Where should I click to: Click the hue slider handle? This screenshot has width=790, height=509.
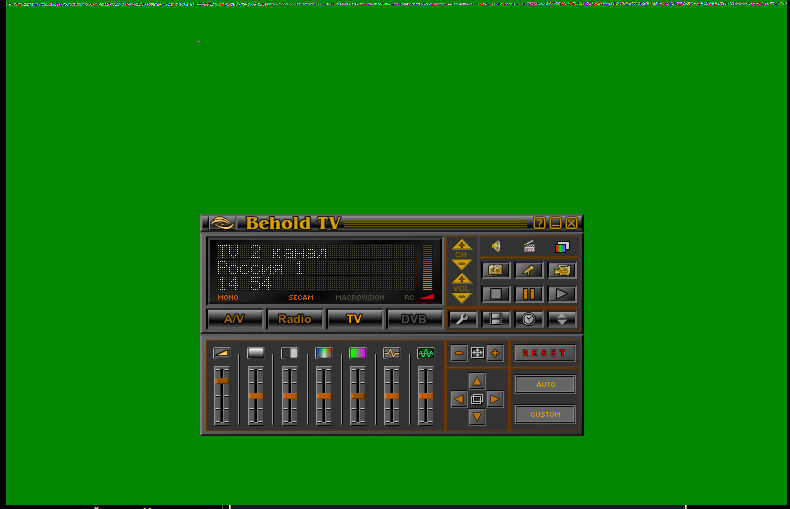tap(358, 396)
